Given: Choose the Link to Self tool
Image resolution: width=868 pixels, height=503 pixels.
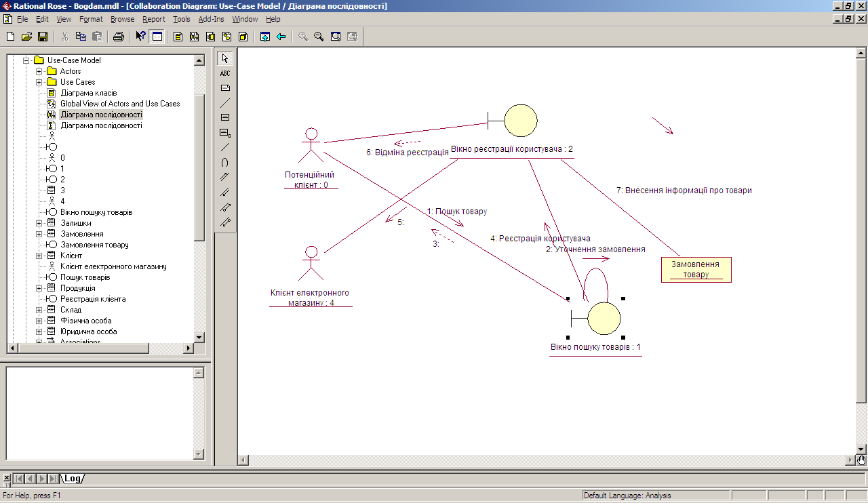Looking at the screenshot, I should pos(225,162).
